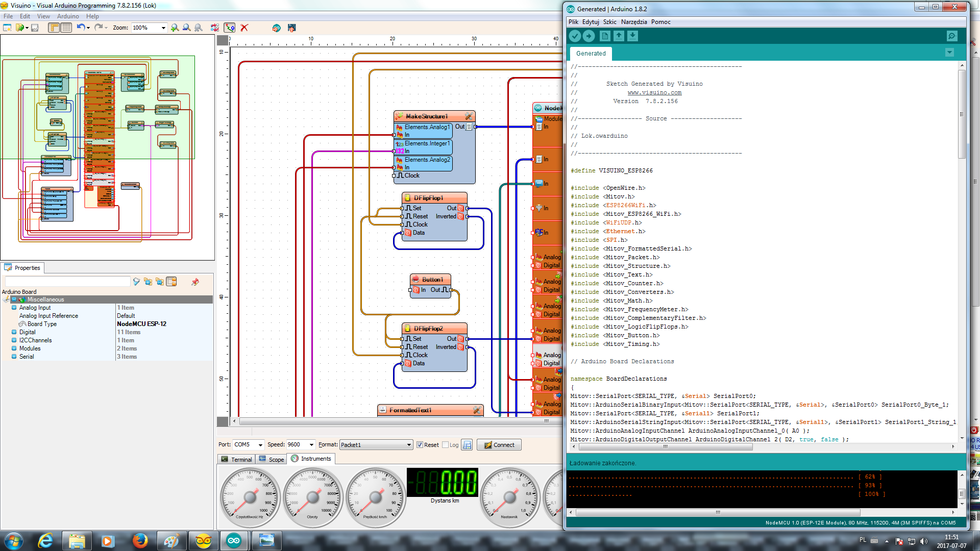
Task: Expand the Serial property node
Action: click(x=14, y=357)
